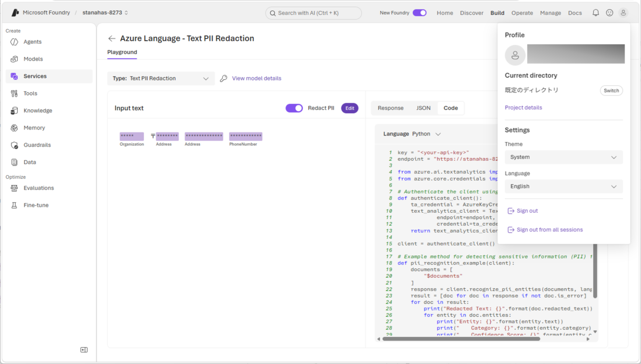641x364 pixels.
Task: Click the Switch directory button
Action: 611,91
